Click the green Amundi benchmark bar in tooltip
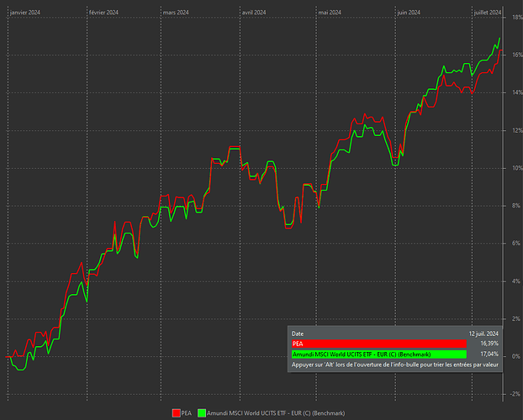The width and height of the screenshot is (523, 420). (x=379, y=354)
